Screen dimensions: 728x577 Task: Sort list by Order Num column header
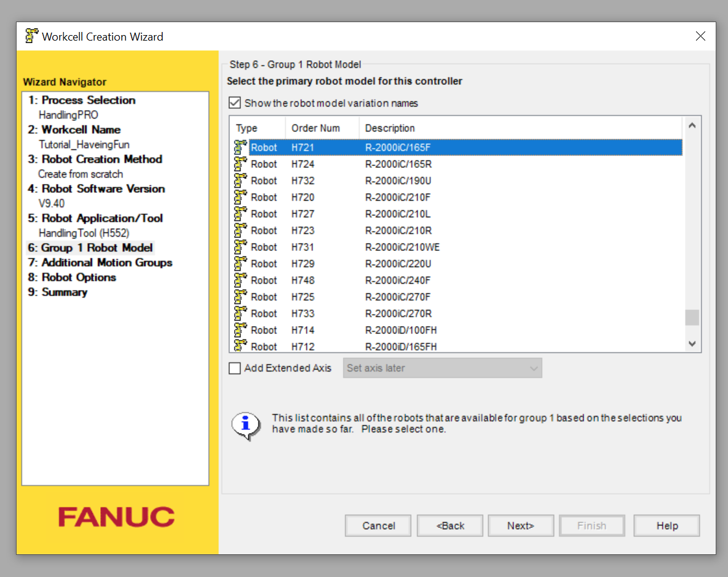[322, 128]
